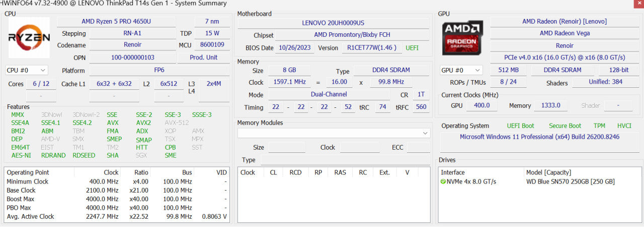Click the PCIe v4.0 x16 link field
Screen dimensions: 644x246
coord(564,57)
